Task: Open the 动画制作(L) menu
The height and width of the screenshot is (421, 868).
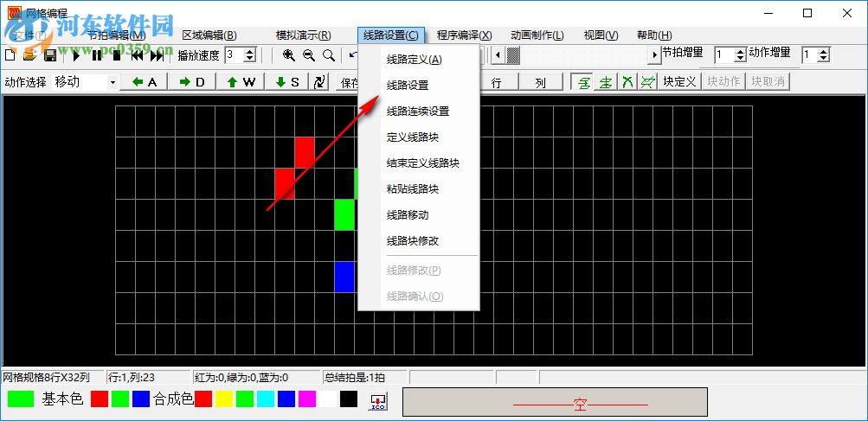Action: [x=537, y=35]
